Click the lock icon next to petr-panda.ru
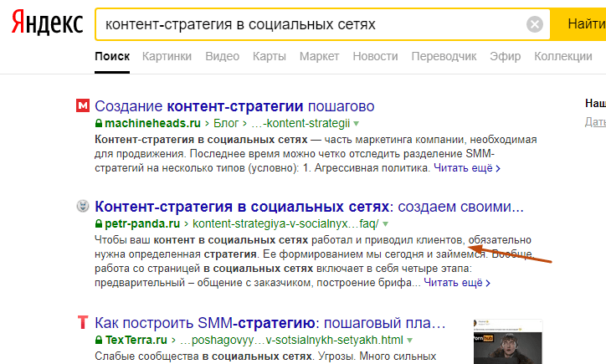Screen dimensions: 606x364 coord(99,223)
